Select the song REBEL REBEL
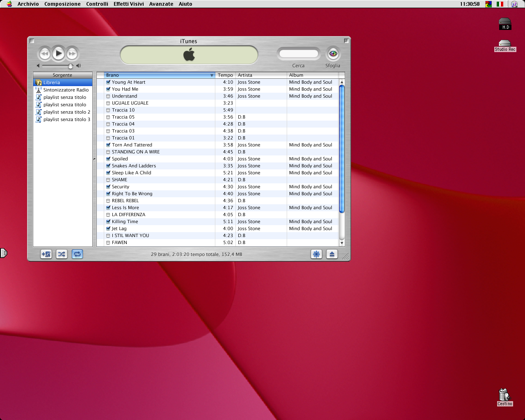This screenshot has height=420, width=525. pos(217,201)
